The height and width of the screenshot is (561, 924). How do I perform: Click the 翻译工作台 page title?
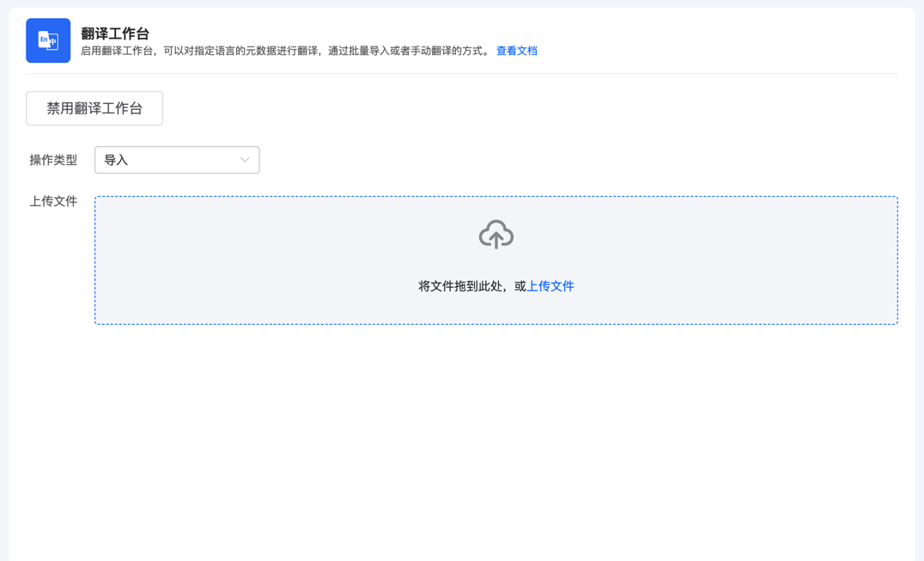pyautogui.click(x=115, y=34)
